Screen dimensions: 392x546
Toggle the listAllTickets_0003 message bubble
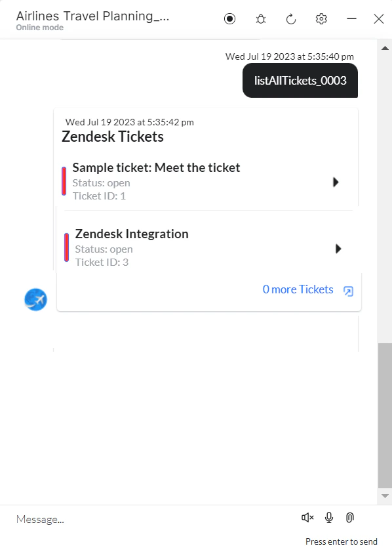click(300, 80)
